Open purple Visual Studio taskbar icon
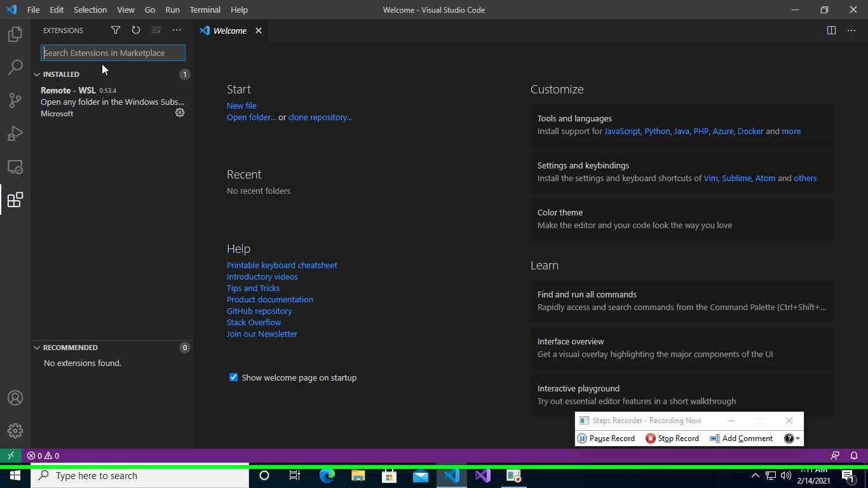This screenshot has height=488, width=868. pyautogui.click(x=482, y=475)
